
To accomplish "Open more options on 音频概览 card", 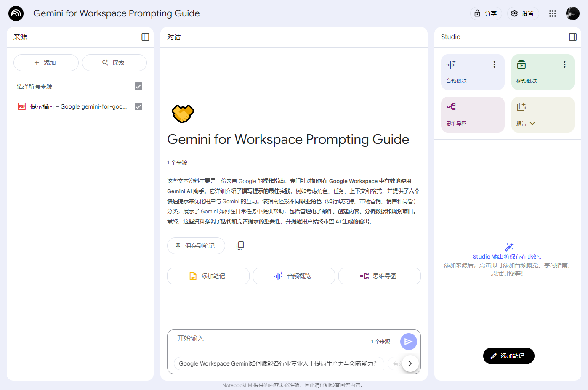I will pyautogui.click(x=495, y=64).
